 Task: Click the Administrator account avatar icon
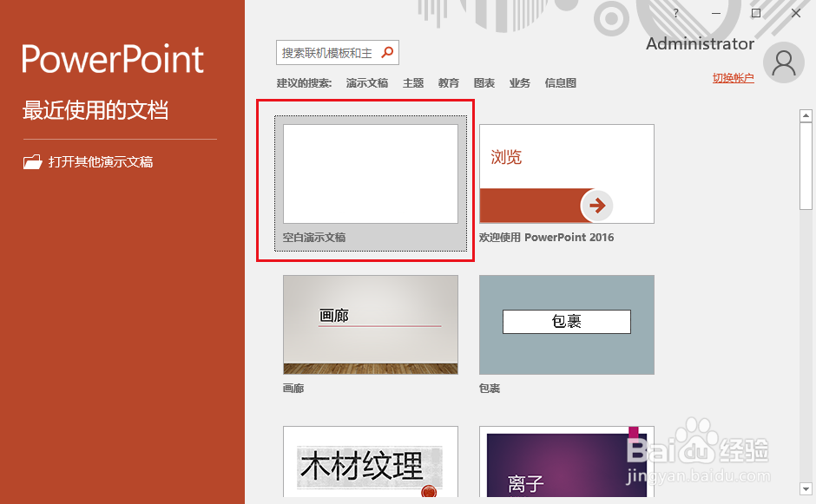[x=784, y=62]
